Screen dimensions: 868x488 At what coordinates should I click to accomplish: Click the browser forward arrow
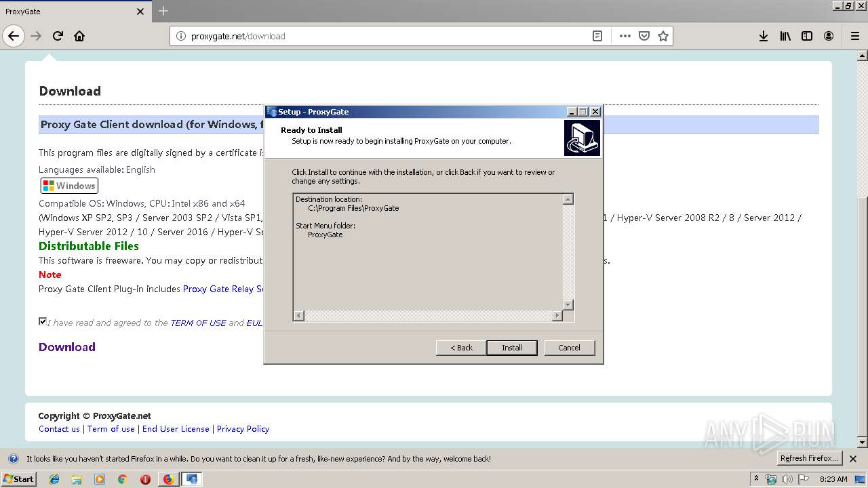[36, 36]
